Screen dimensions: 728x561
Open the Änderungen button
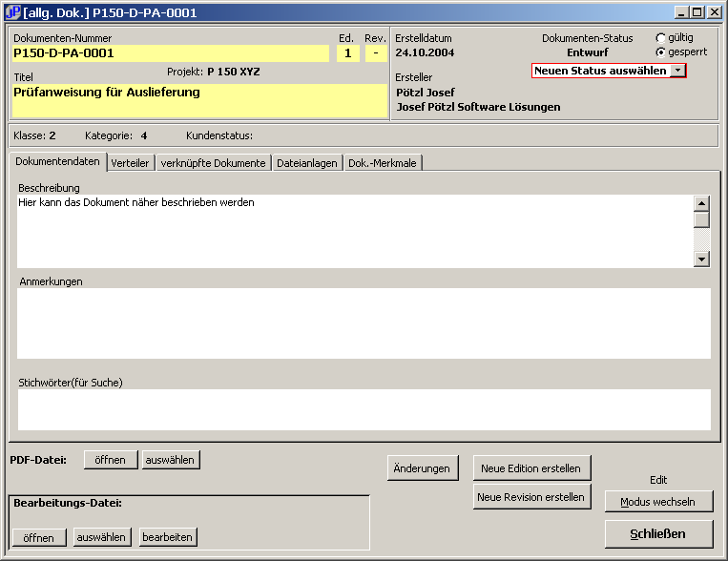[421, 468]
